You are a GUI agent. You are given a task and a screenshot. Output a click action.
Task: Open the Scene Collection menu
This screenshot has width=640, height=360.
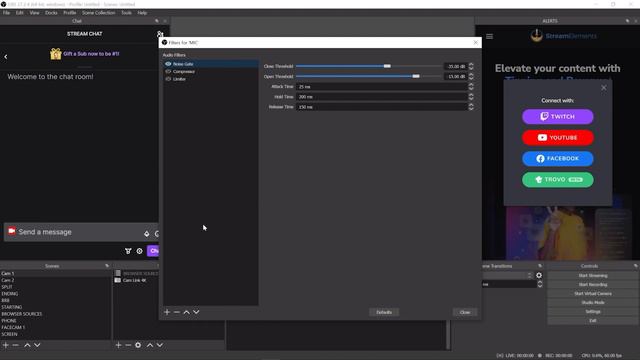[98, 13]
